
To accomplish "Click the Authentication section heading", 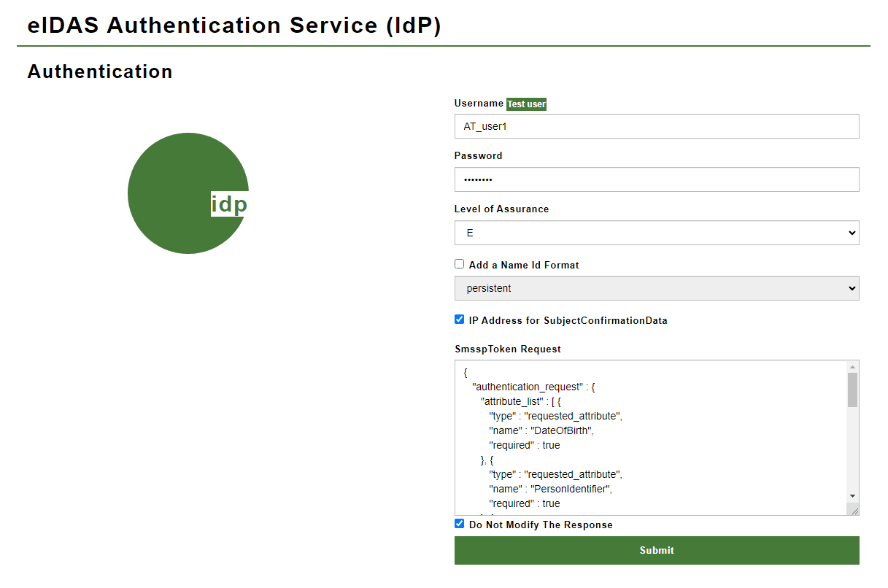I will click(x=100, y=71).
